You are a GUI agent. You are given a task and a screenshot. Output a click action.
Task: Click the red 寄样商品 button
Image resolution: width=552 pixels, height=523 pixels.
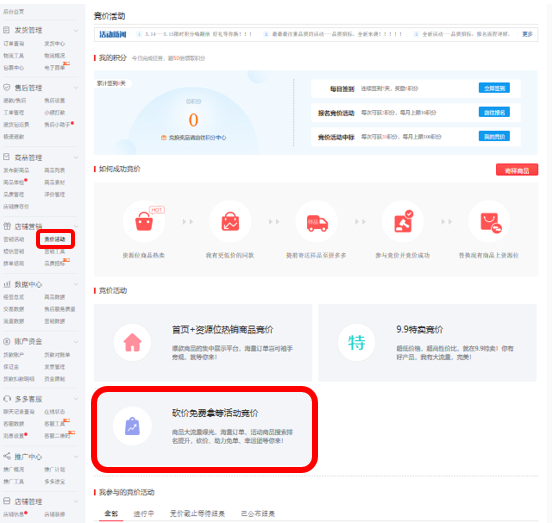[x=517, y=171]
